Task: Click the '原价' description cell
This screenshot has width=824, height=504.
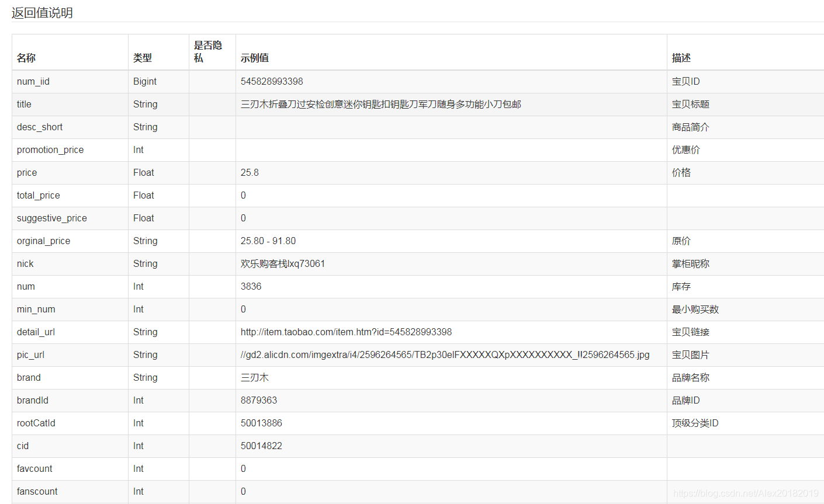Action: pyautogui.click(x=681, y=241)
